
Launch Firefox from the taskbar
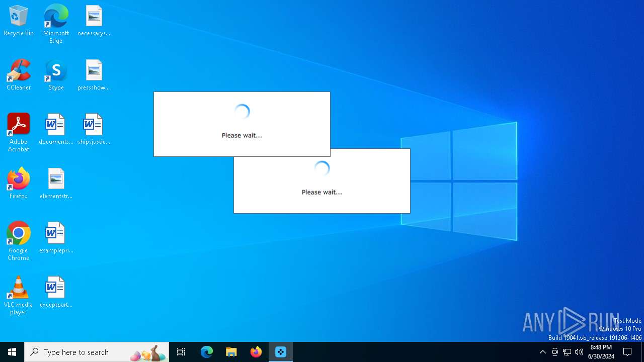pyautogui.click(x=256, y=352)
